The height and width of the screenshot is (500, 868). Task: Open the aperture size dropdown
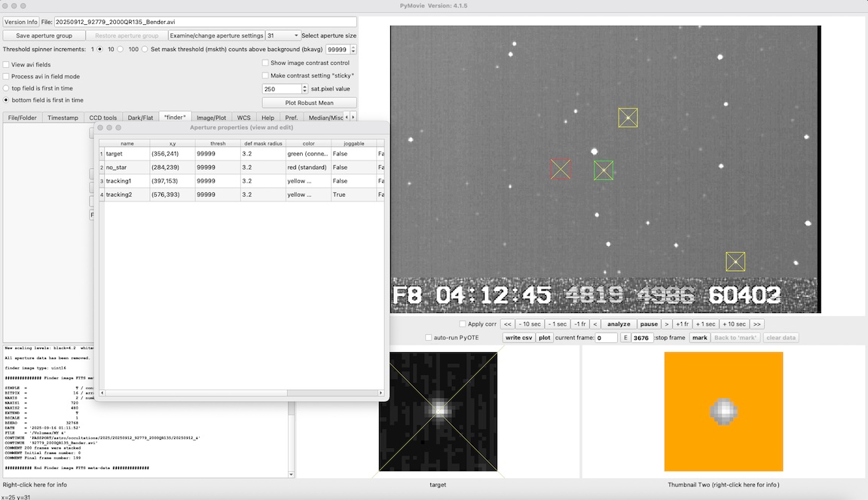pyautogui.click(x=283, y=35)
